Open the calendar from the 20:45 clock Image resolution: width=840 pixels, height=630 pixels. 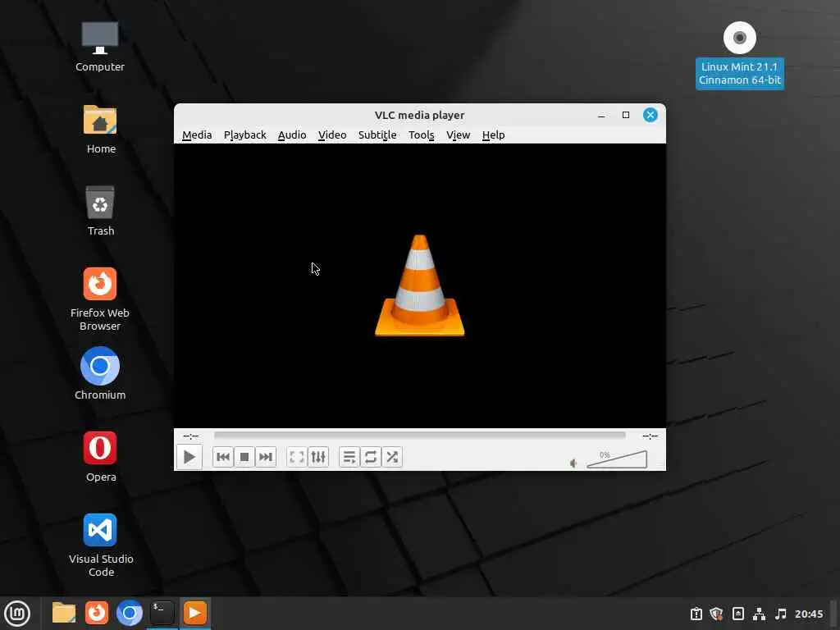pos(809,614)
